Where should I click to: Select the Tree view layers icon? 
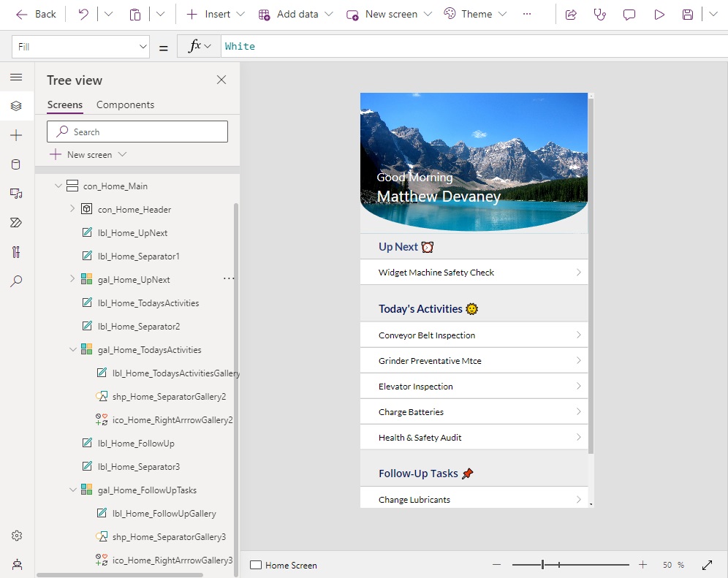[x=16, y=106]
